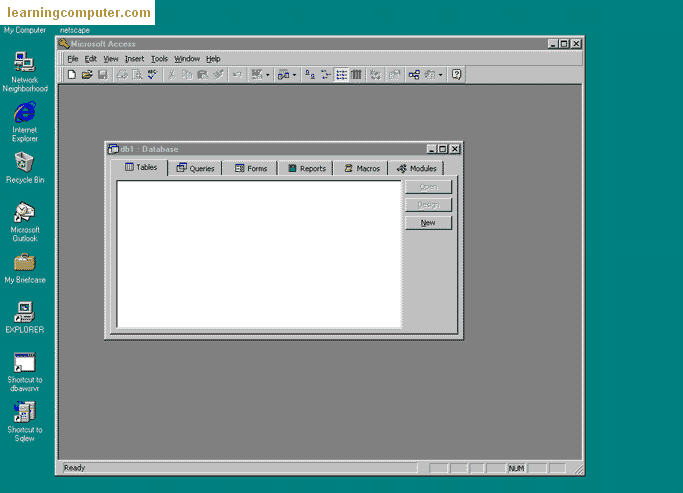683x493 pixels.
Task: Click the Cut scissors icon
Action: pyautogui.click(x=172, y=75)
